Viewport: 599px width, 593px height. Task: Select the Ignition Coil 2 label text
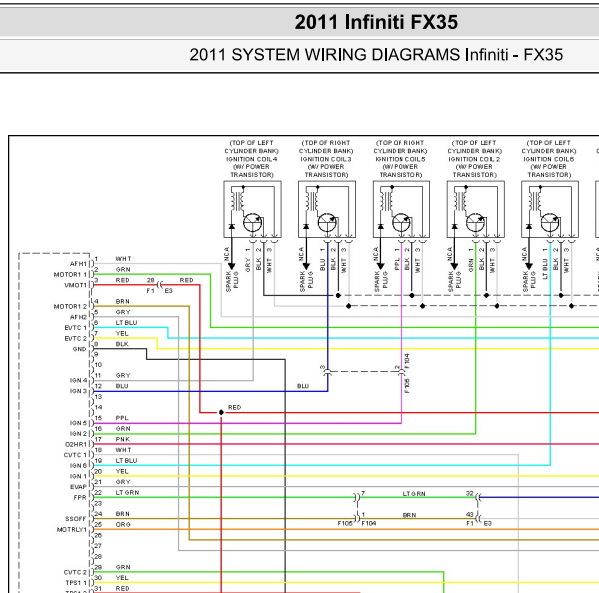point(474,159)
